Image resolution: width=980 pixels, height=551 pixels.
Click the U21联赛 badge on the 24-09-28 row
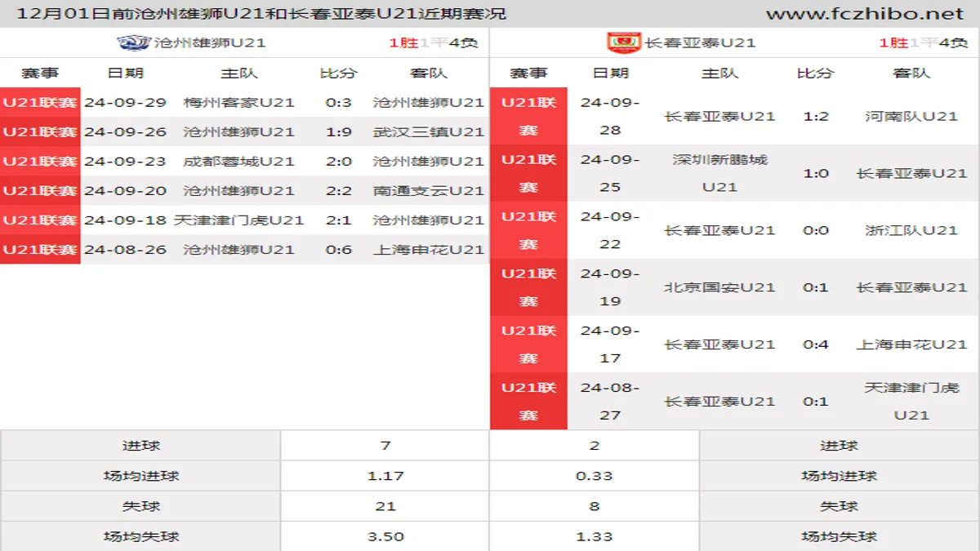[x=528, y=116]
